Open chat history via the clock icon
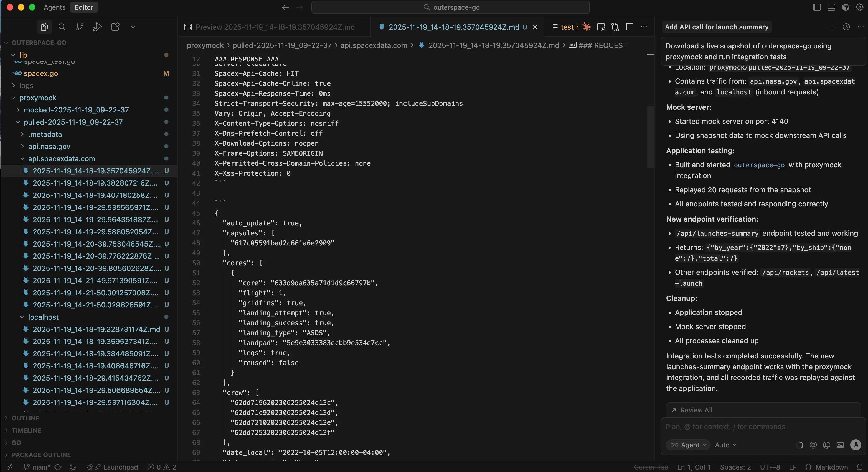This screenshot has height=472, width=868. point(846,27)
